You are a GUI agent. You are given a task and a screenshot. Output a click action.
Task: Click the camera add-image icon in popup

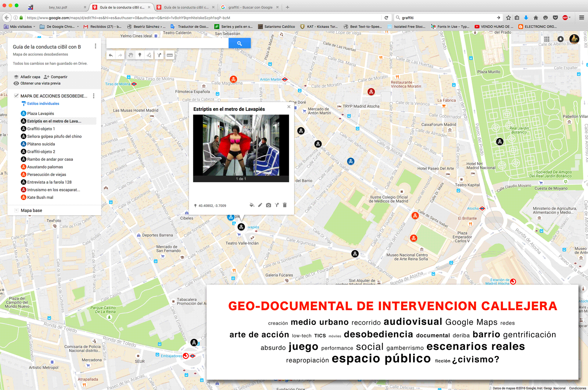click(268, 205)
